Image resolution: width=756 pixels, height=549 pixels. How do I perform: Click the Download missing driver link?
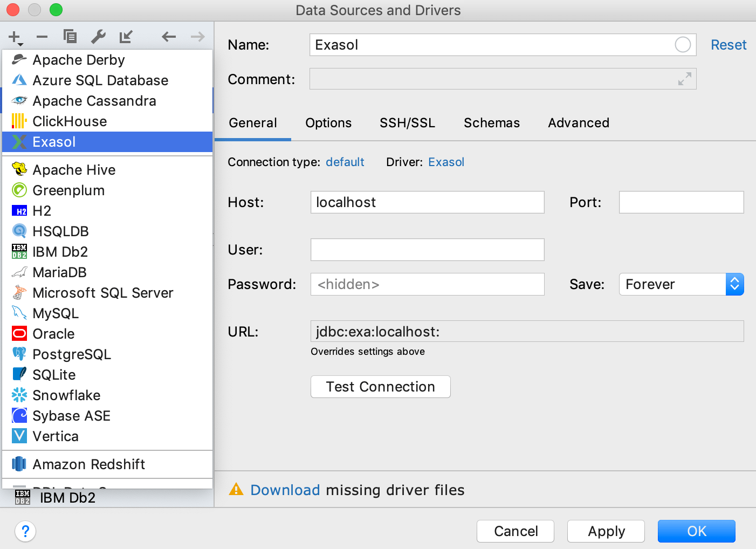click(285, 490)
